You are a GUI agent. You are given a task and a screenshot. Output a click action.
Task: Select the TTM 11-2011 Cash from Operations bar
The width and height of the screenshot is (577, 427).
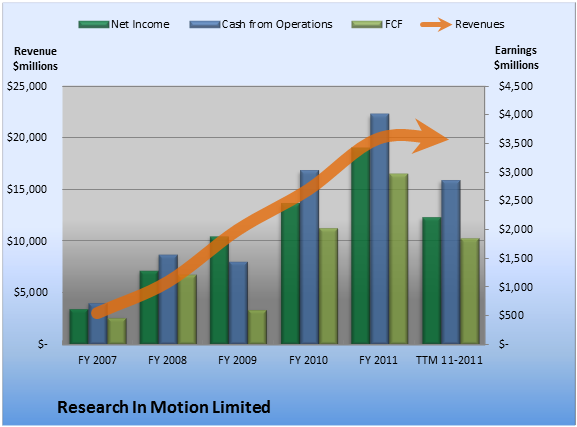pyautogui.click(x=451, y=262)
